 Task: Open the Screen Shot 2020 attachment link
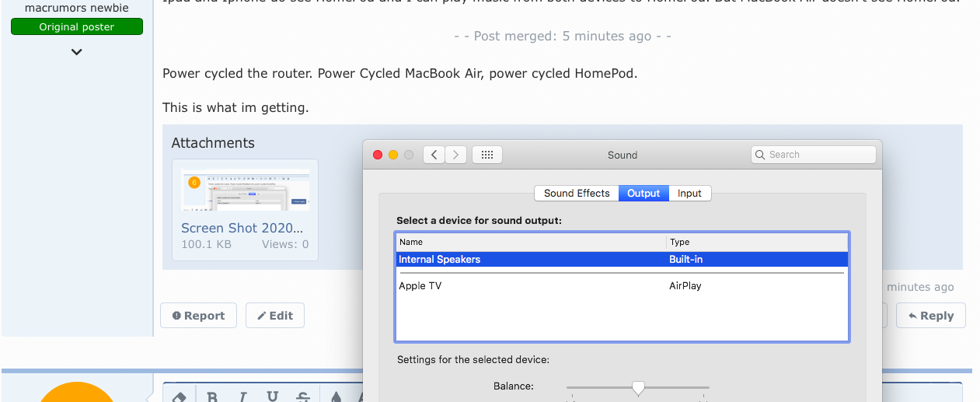[x=242, y=228]
